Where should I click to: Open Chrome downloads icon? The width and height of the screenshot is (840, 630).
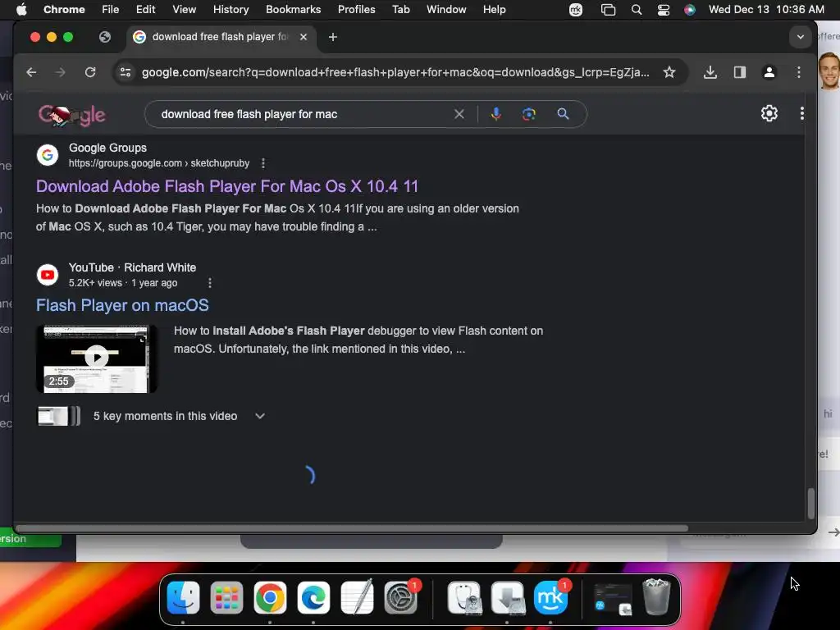[710, 72]
